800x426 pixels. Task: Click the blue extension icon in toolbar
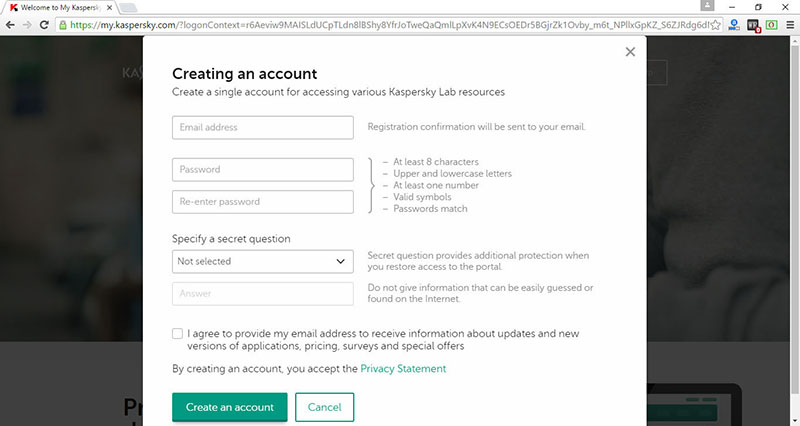tap(734, 24)
